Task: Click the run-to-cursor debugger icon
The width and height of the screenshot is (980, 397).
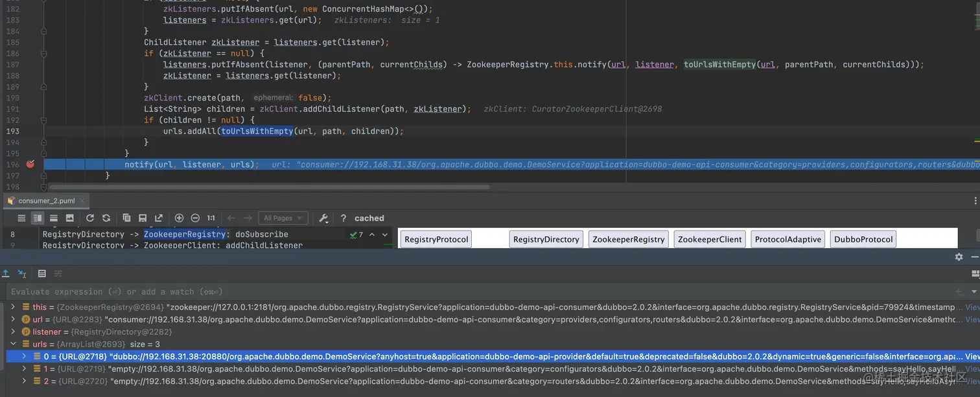Action: pyautogui.click(x=22, y=273)
